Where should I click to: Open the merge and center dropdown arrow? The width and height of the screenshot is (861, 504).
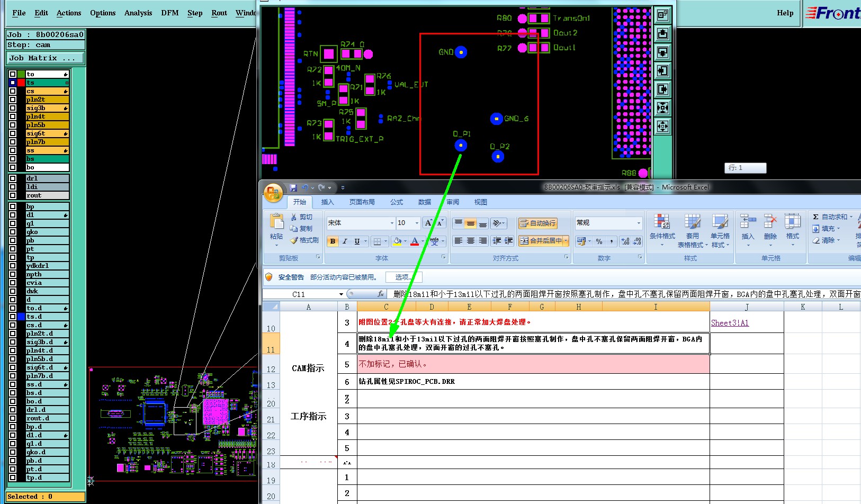coord(566,241)
